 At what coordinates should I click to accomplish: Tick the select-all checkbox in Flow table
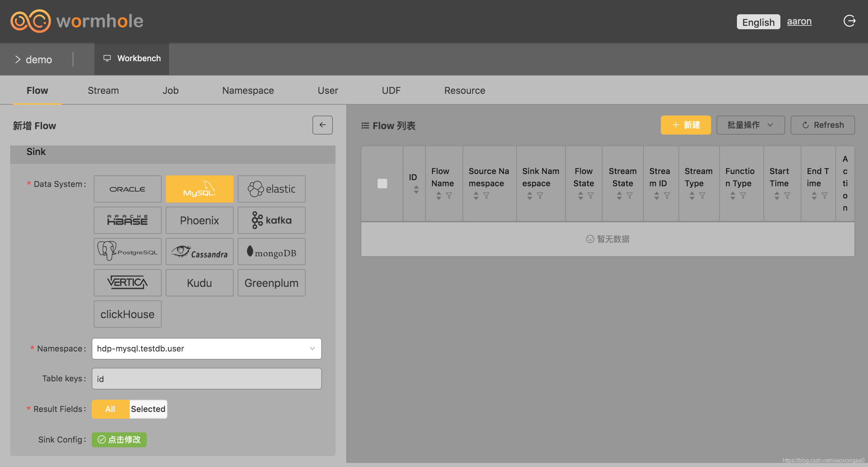382,184
